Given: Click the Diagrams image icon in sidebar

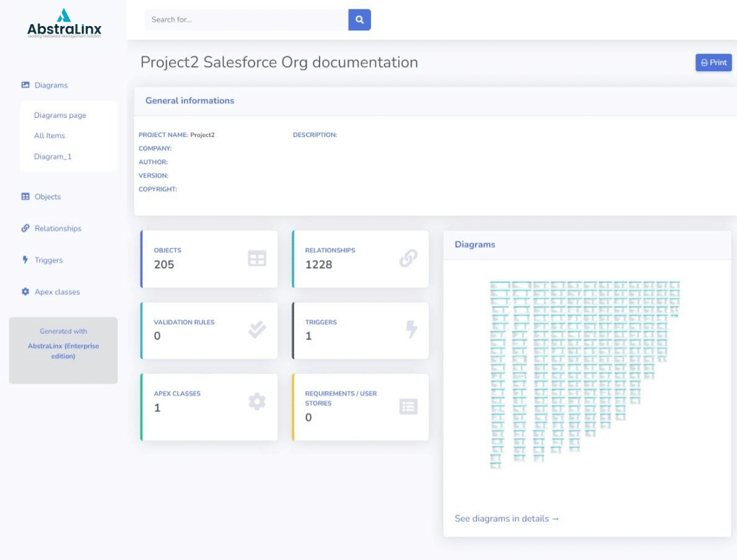Looking at the screenshot, I should pyautogui.click(x=25, y=85).
